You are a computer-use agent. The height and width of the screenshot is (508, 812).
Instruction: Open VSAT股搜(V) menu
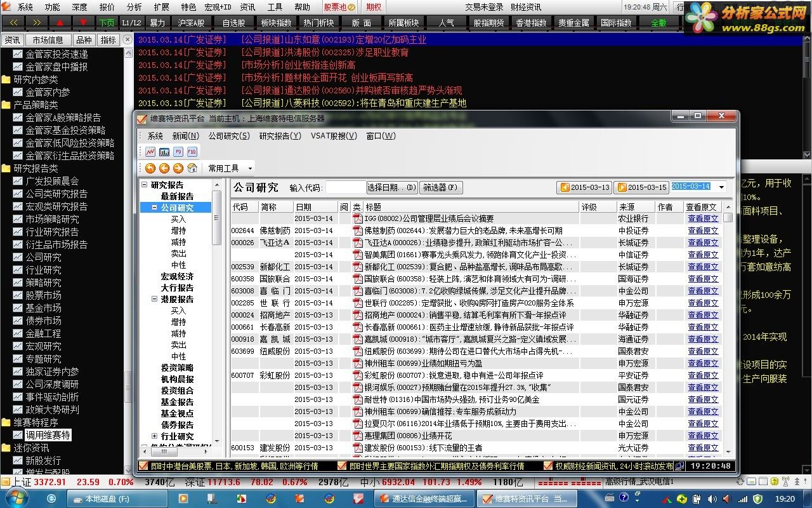point(333,136)
